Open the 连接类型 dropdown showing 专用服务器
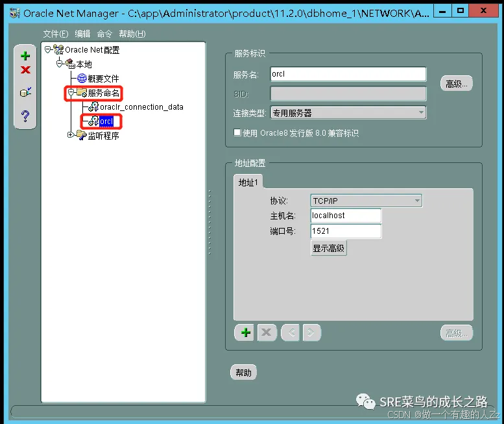 tap(348, 112)
